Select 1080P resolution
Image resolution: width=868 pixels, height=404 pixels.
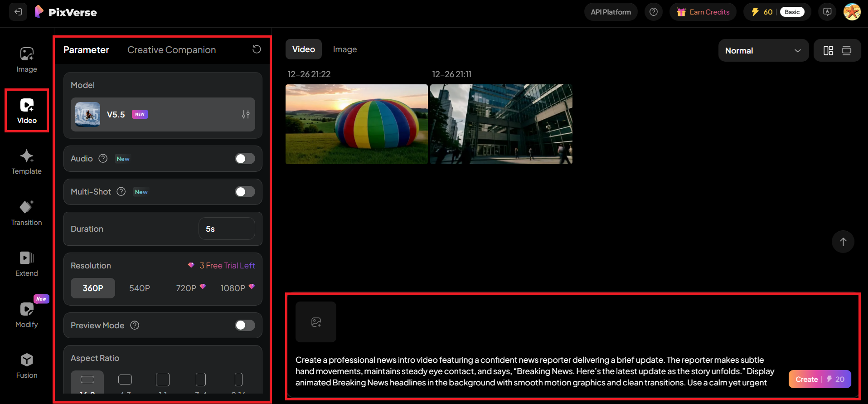(238, 288)
